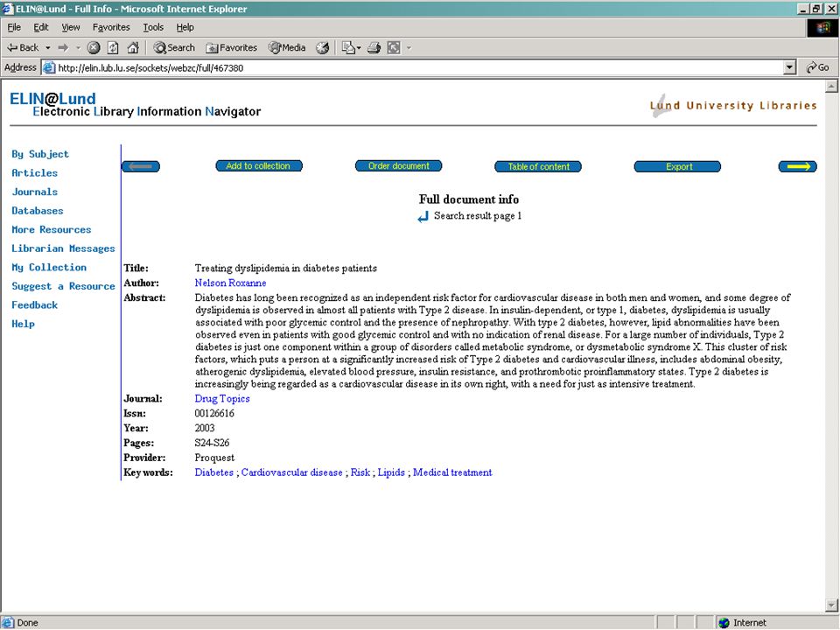Screen dimensions: 840x630
Task: Click the Order document button
Action: point(399,166)
